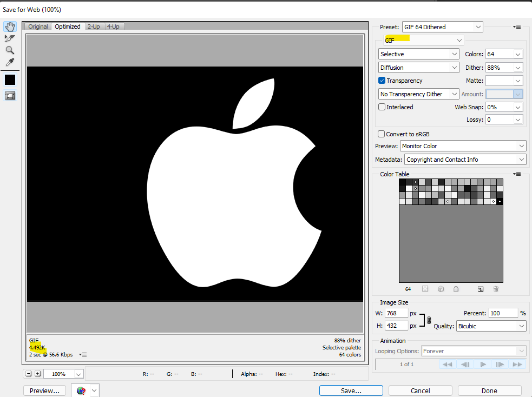Click the Cancel button
Image resolution: width=532 pixels, height=397 pixels.
(421, 391)
